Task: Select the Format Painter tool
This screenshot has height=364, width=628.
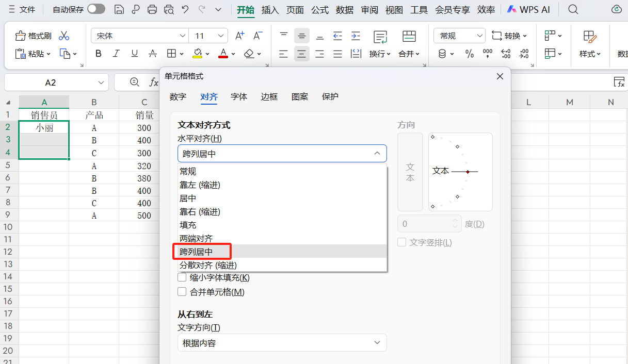Action: pos(33,36)
